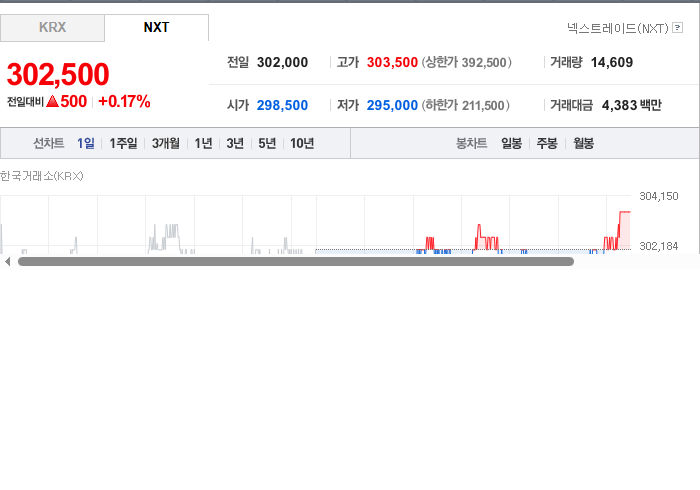700x490 pixels.
Task: Click the low price 295,000
Action: pos(392,105)
